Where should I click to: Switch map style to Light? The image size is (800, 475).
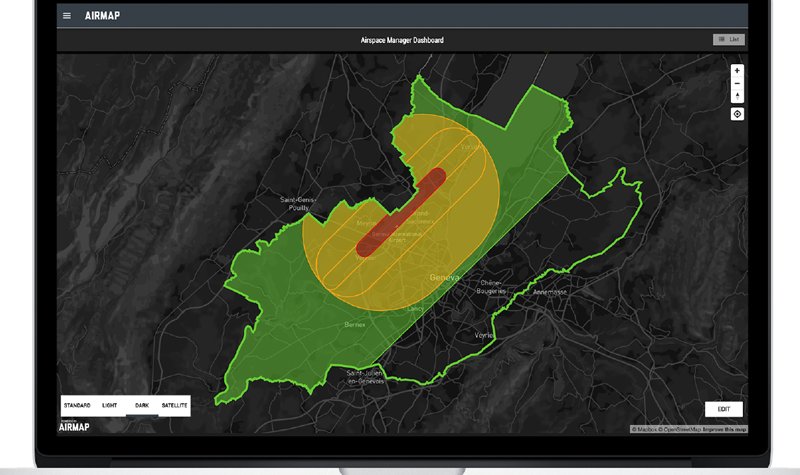[110, 405]
